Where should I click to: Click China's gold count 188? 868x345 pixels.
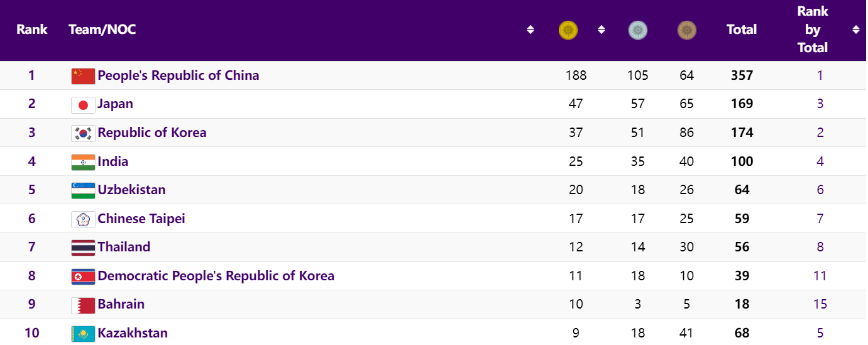pyautogui.click(x=576, y=75)
